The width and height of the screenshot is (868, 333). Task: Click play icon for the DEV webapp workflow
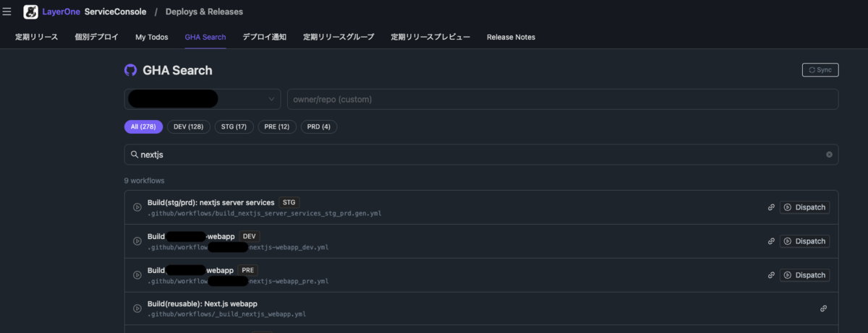[x=137, y=241]
